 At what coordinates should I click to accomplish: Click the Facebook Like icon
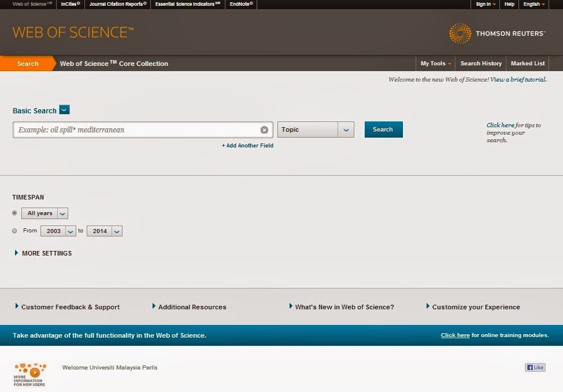pyautogui.click(x=535, y=367)
